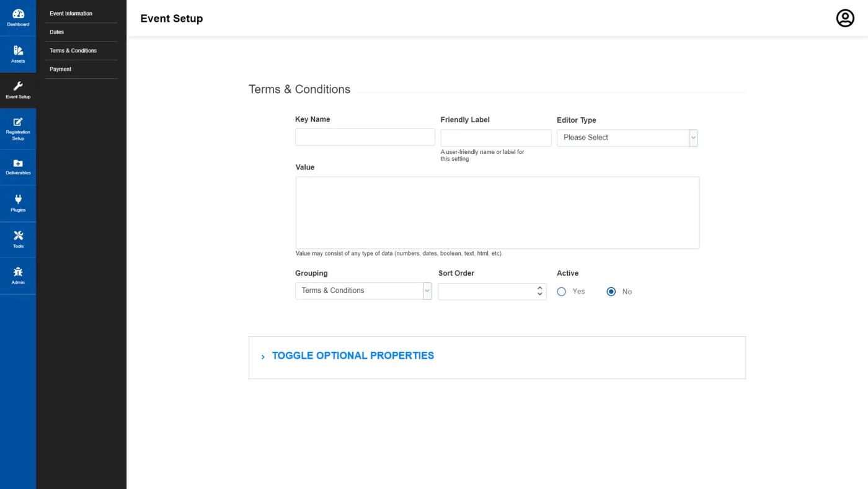Open the Deliverables folder icon
This screenshot has height=489, width=868.
point(18,163)
